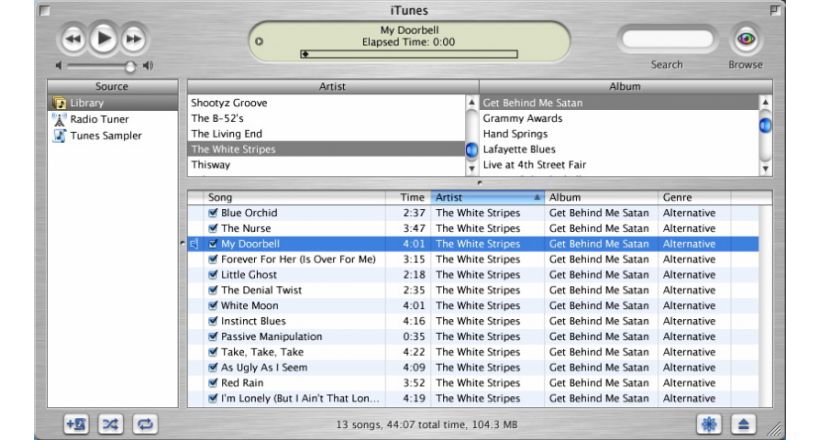Sort by the Genre column header
Image resolution: width=820 pixels, height=440 pixels.
click(694, 197)
